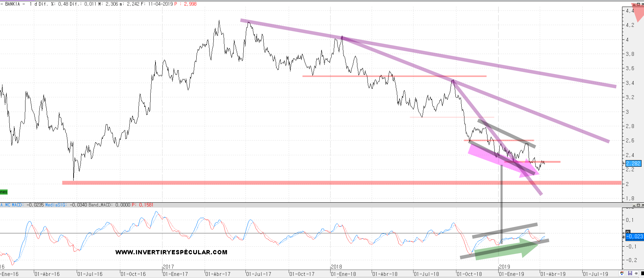Select the vertical gray line joining both panes
This screenshot has width=644, height=278.
501,202
